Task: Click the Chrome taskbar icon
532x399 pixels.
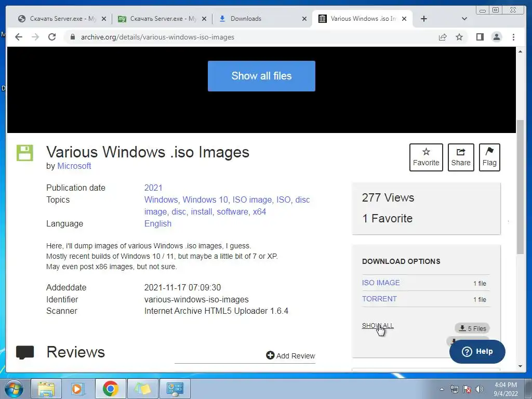Action: 110,389
